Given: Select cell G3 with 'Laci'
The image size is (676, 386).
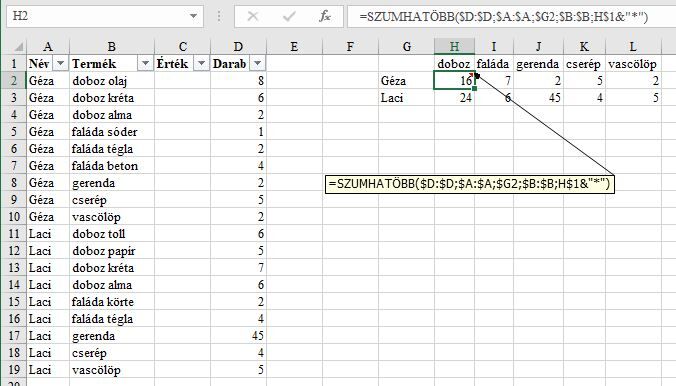Looking at the screenshot, I should tap(406, 97).
